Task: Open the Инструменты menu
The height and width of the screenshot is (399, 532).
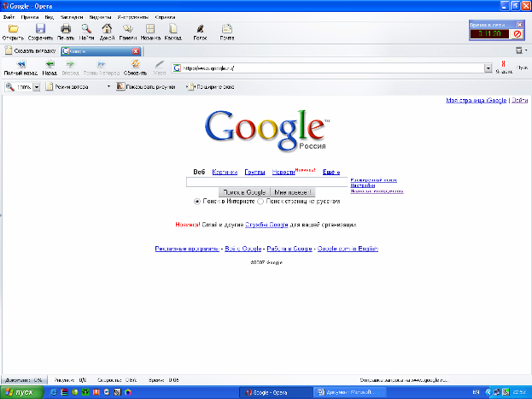Action: coord(132,17)
